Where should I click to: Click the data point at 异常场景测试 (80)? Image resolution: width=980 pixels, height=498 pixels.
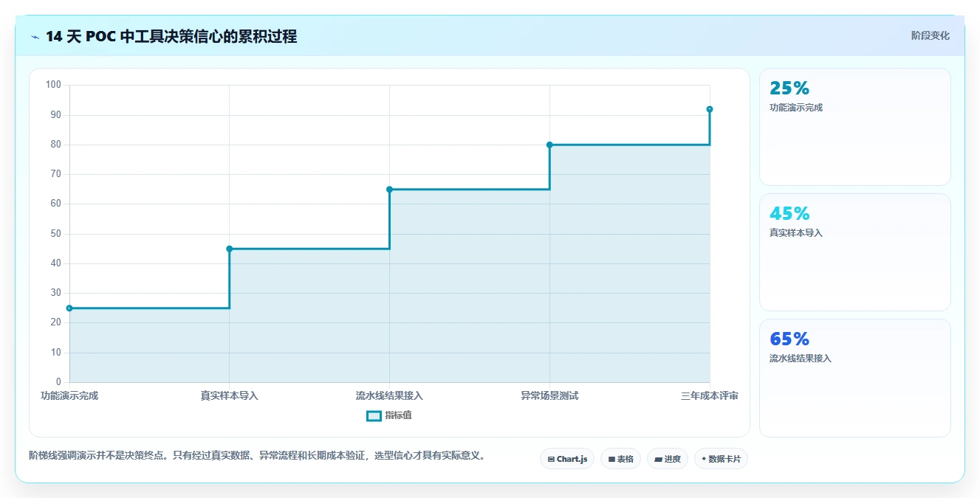click(549, 145)
